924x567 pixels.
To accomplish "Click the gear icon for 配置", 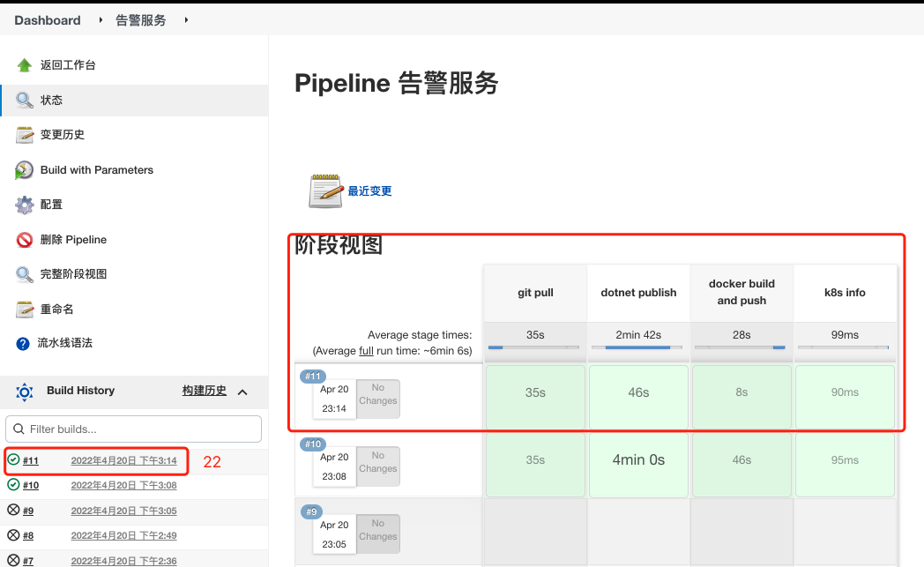I will click(24, 205).
